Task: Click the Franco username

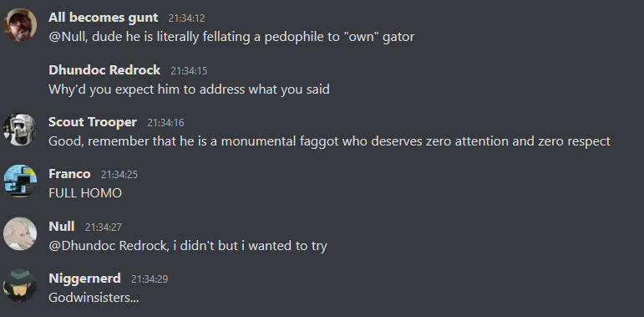Action: [x=69, y=174]
